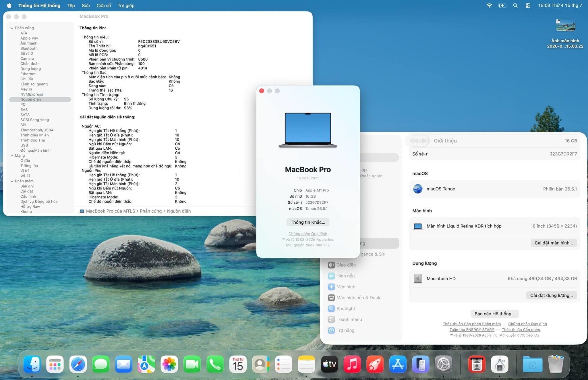Image resolution: width=588 pixels, height=380 pixels.
Task: Open the red rocket app in the Dock
Action: click(x=375, y=364)
